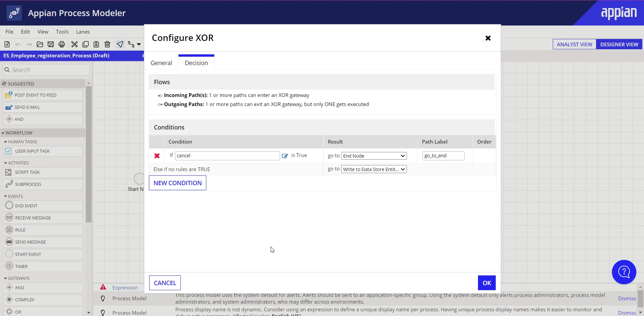
Task: Click the Post Event to Feed node
Action: pyautogui.click(x=43, y=95)
